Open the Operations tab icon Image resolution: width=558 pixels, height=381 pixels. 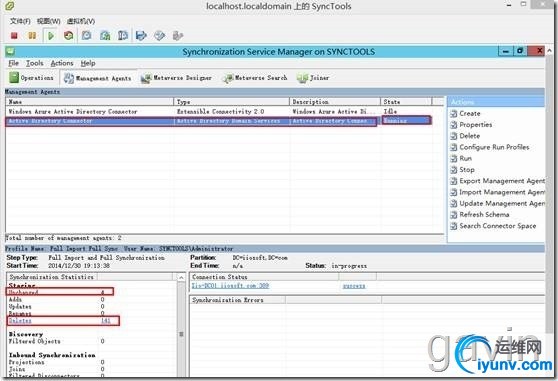14,77
